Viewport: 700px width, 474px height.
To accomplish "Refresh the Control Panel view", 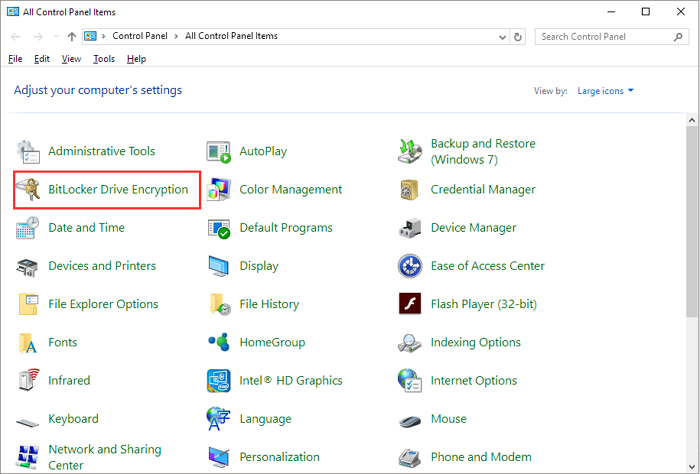I will [518, 36].
